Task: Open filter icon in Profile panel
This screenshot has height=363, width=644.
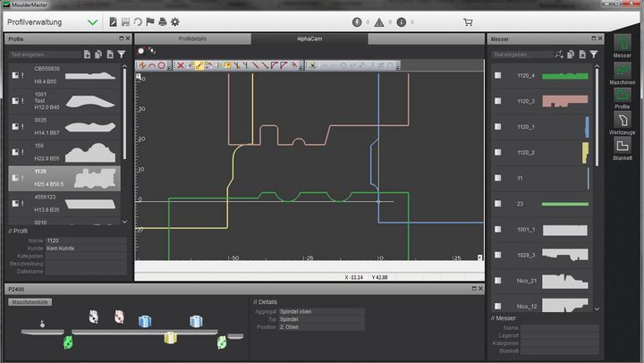Action: tap(122, 55)
